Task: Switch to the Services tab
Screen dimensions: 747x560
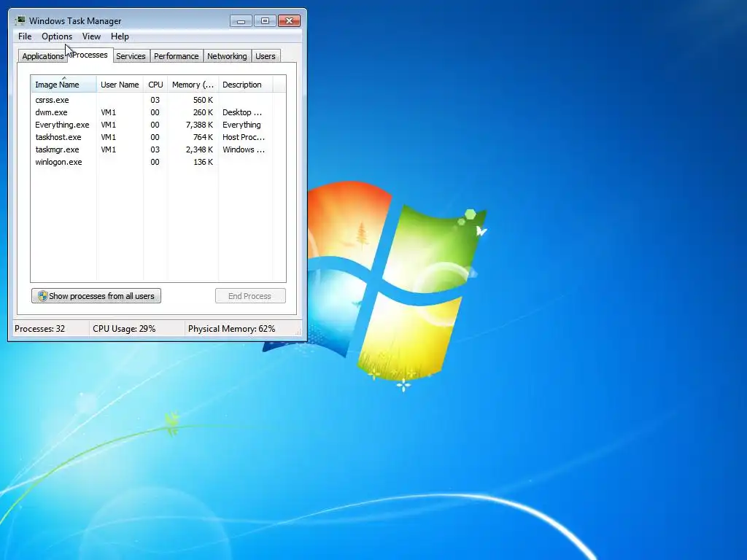Action: pyautogui.click(x=131, y=56)
